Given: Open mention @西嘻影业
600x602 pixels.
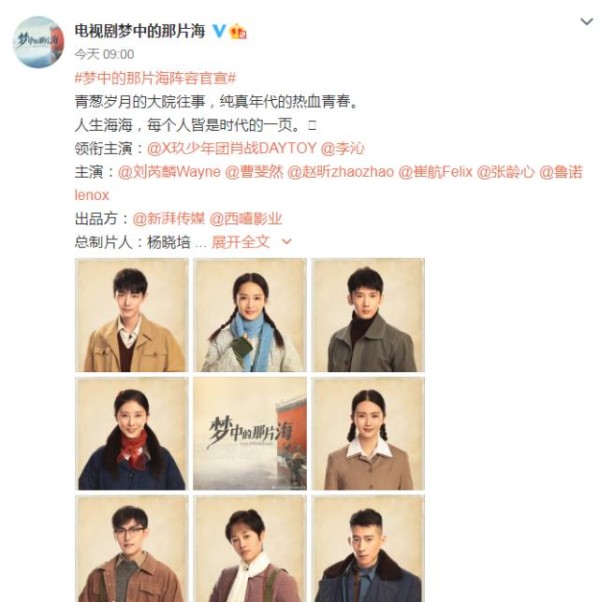Looking at the screenshot, I should pos(246,218).
